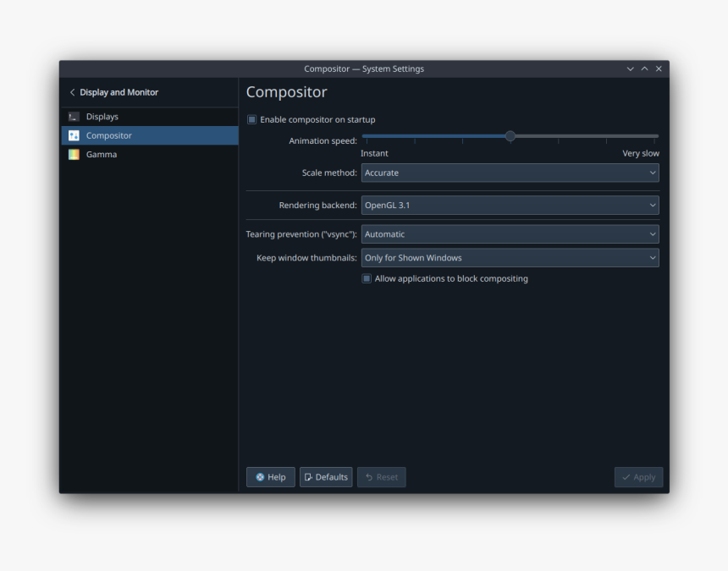Open the Keep window thumbnails dropdown
The image size is (728, 571).
(510, 258)
